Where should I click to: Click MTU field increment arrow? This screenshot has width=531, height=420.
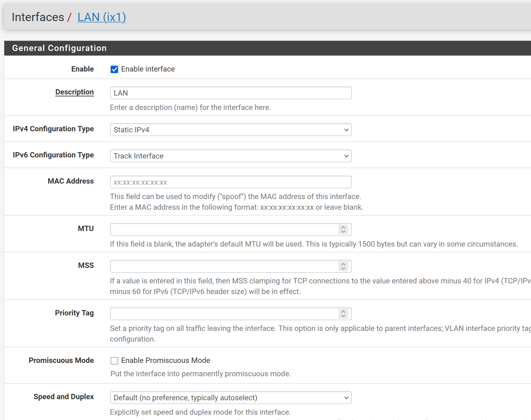pos(343,227)
